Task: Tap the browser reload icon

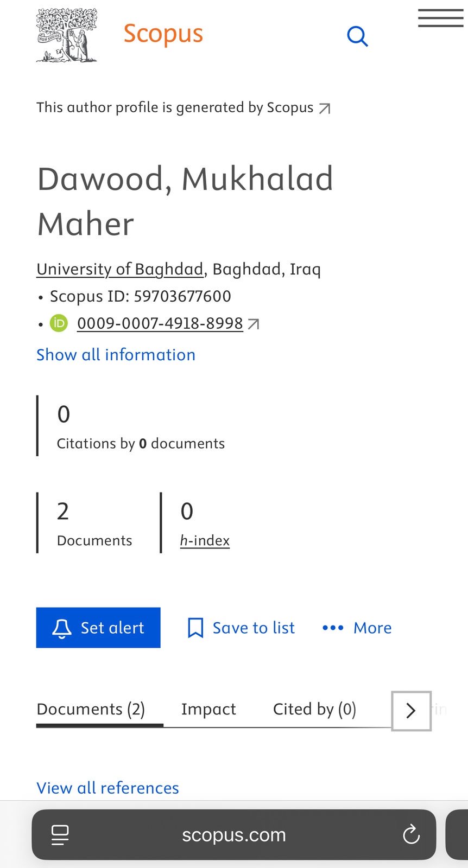Action: 411,834
